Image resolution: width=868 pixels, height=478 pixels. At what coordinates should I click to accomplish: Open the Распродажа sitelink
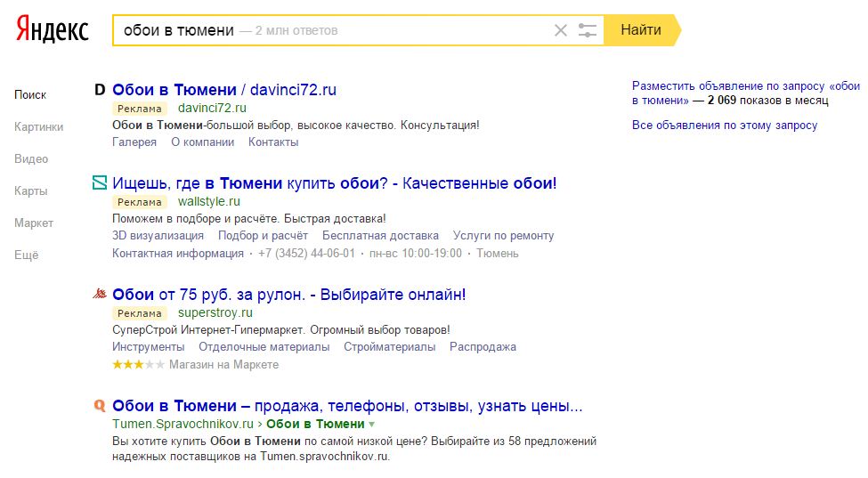(x=483, y=347)
